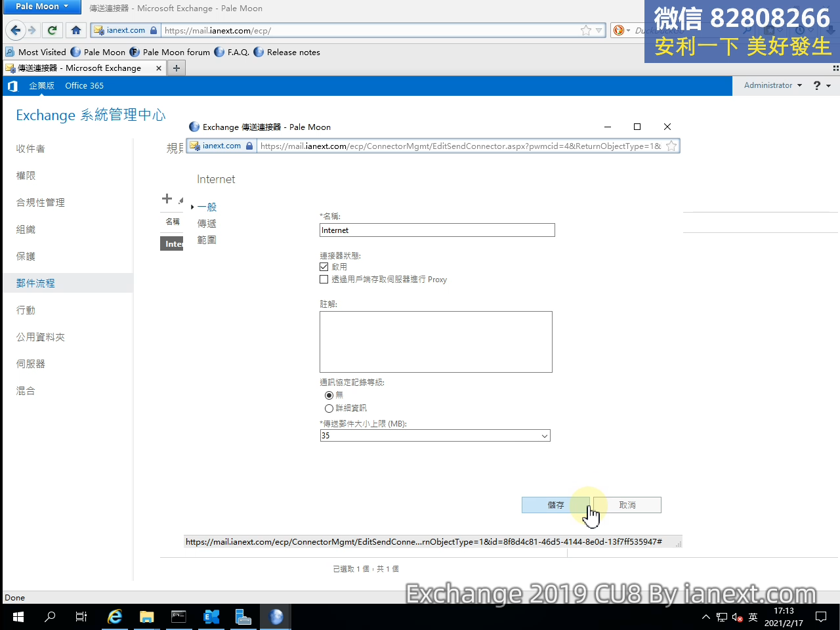Expand the Administrator account menu
Viewport: 840px width, 630px height.
(x=772, y=85)
